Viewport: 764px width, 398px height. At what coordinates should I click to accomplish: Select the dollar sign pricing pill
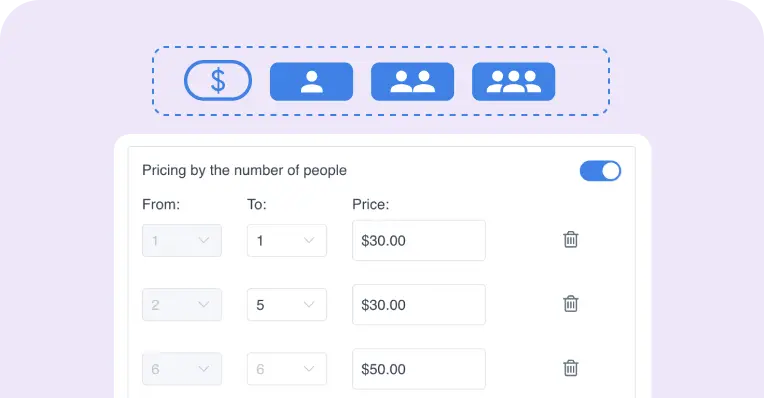point(218,80)
